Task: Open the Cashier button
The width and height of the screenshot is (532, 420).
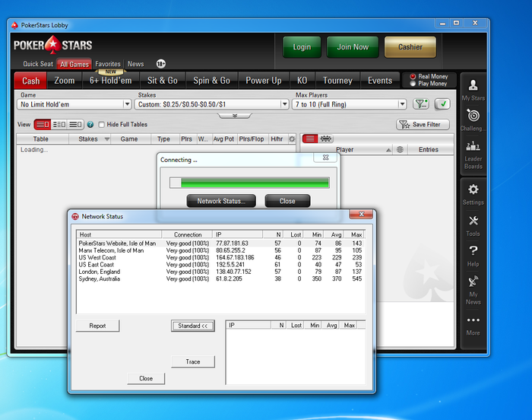Action: click(x=410, y=47)
